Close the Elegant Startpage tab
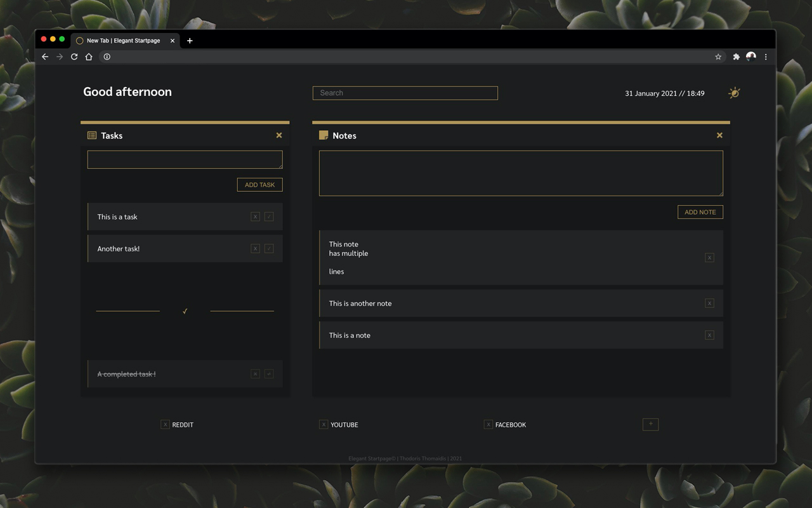Viewport: 812px width, 508px height. pos(173,41)
